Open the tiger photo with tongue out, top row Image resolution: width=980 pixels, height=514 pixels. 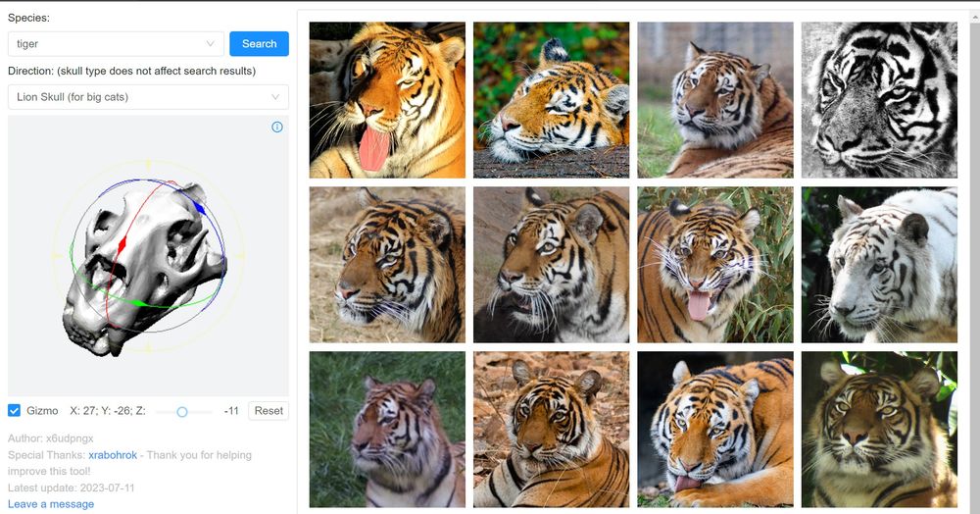[387, 100]
